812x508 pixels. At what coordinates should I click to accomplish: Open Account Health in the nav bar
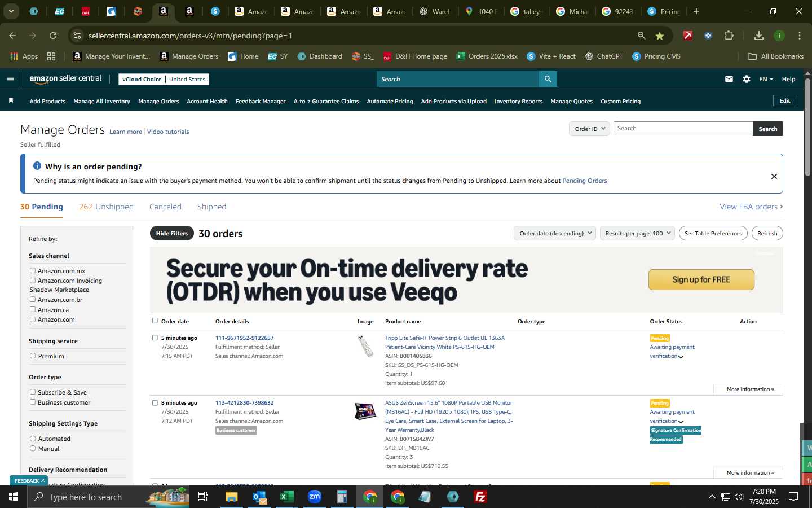(207, 101)
